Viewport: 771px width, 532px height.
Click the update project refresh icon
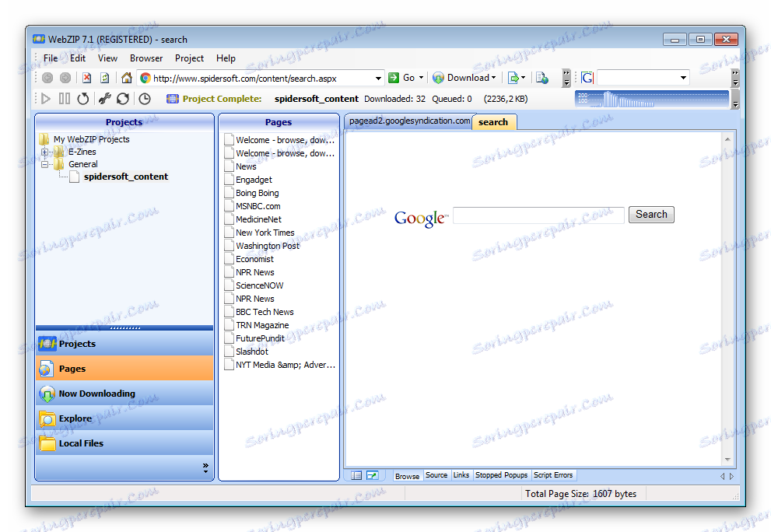pos(123,99)
